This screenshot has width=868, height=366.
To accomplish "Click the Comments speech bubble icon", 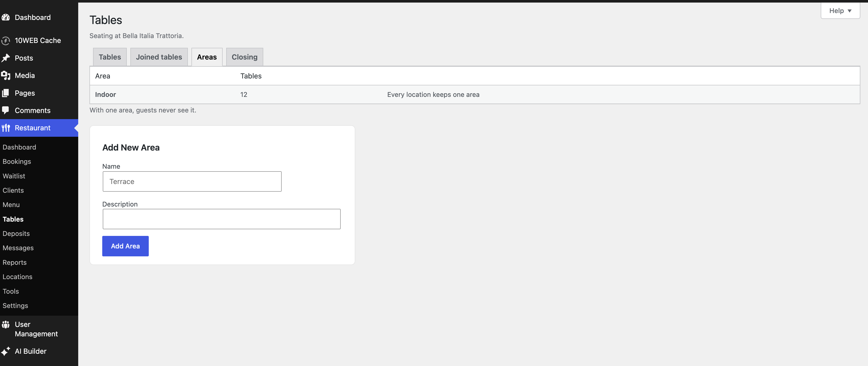I will (x=6, y=110).
